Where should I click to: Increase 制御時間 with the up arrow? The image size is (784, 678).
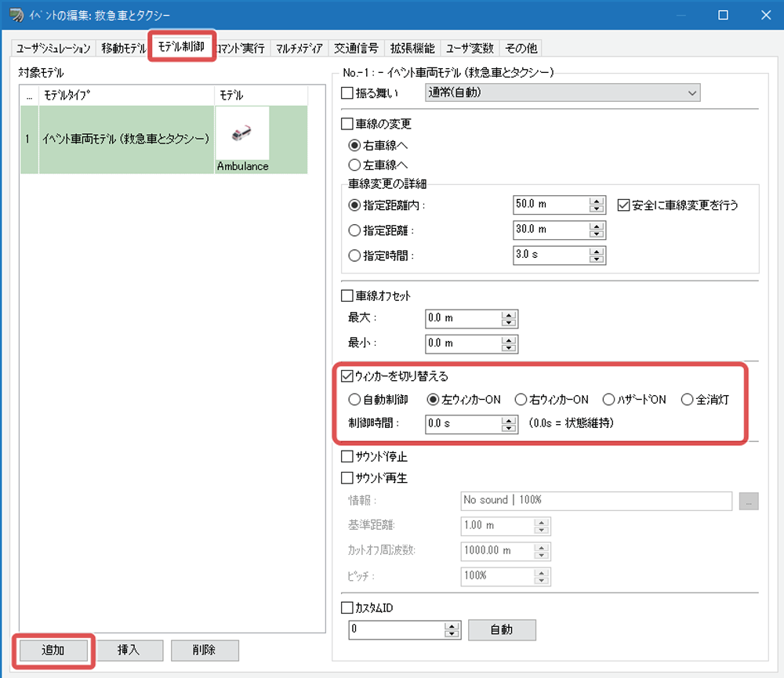click(x=509, y=420)
